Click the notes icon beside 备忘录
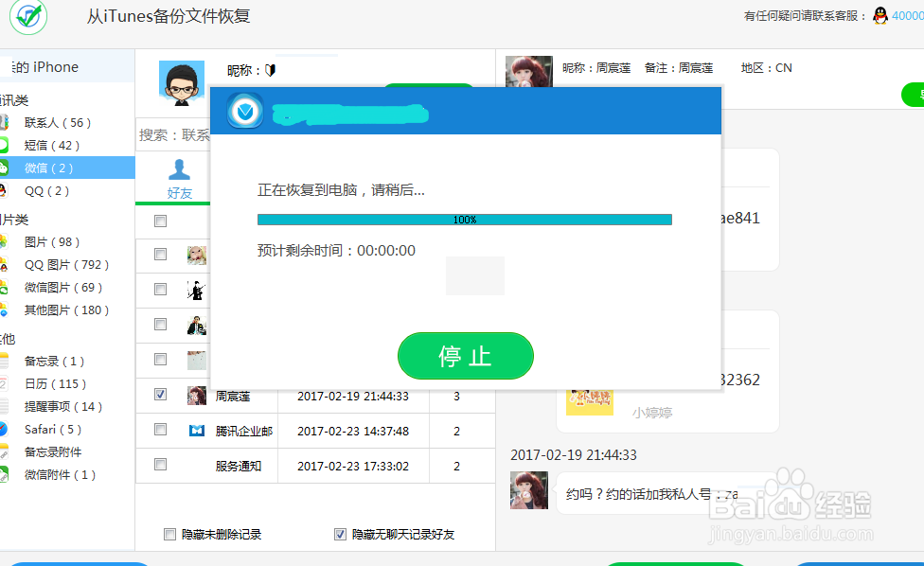The image size is (924, 566). coord(4,361)
